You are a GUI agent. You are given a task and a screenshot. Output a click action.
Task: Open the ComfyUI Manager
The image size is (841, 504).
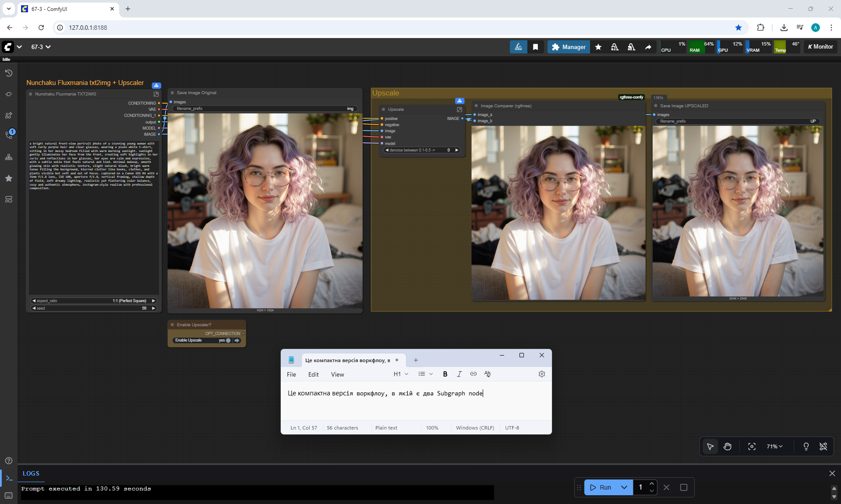569,47
